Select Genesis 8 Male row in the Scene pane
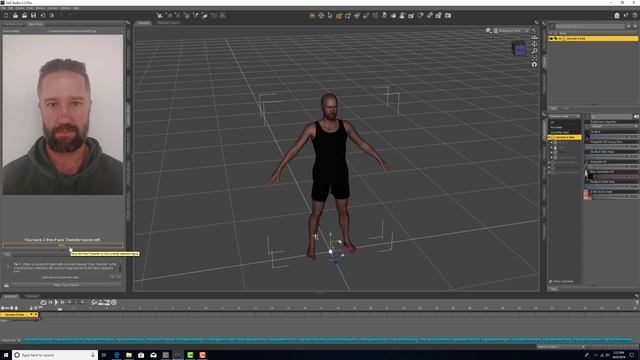The height and width of the screenshot is (360, 640). click(x=593, y=38)
